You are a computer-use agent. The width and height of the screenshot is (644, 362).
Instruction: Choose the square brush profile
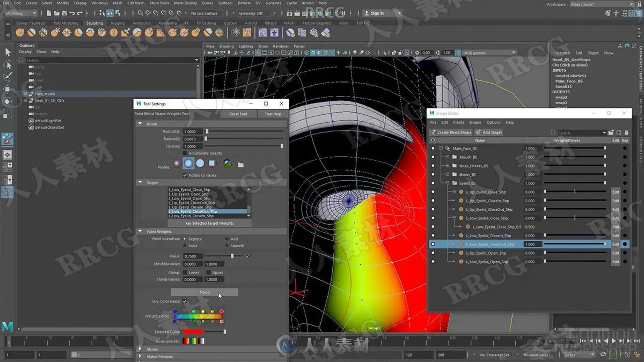tap(212, 164)
